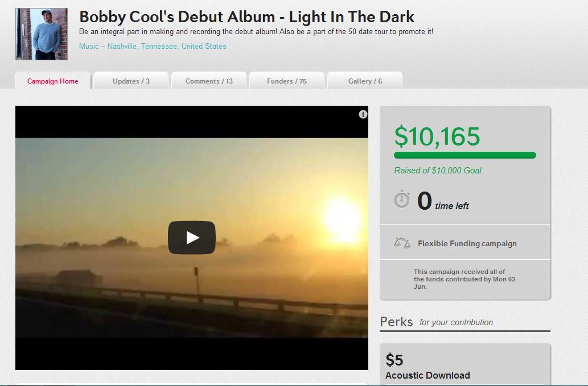Click the video info icon
Viewport: 588px width, 386px height.
[x=363, y=114]
